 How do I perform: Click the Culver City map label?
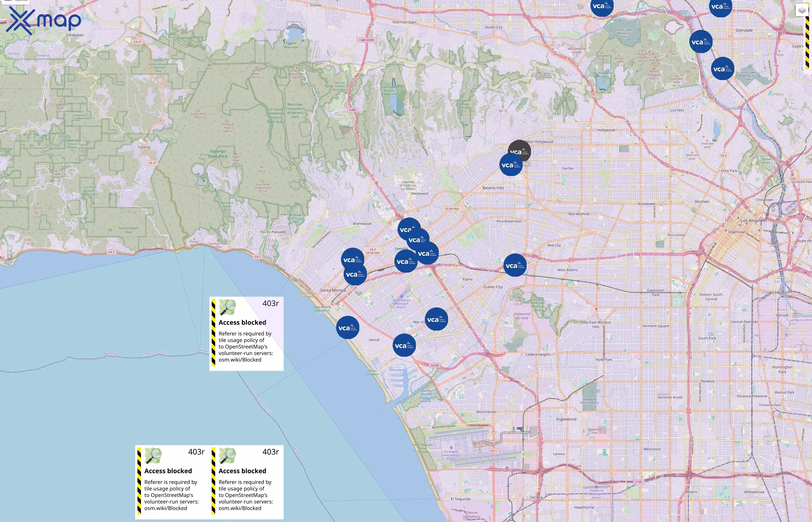493,287
